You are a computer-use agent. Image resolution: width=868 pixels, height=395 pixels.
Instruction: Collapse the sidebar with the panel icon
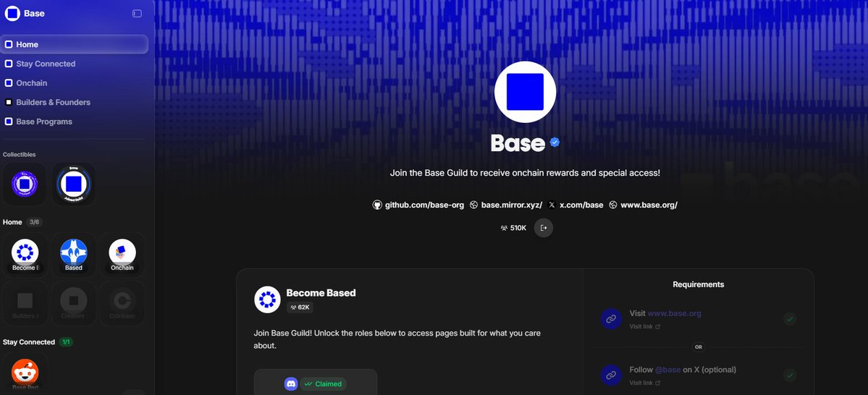point(137,13)
